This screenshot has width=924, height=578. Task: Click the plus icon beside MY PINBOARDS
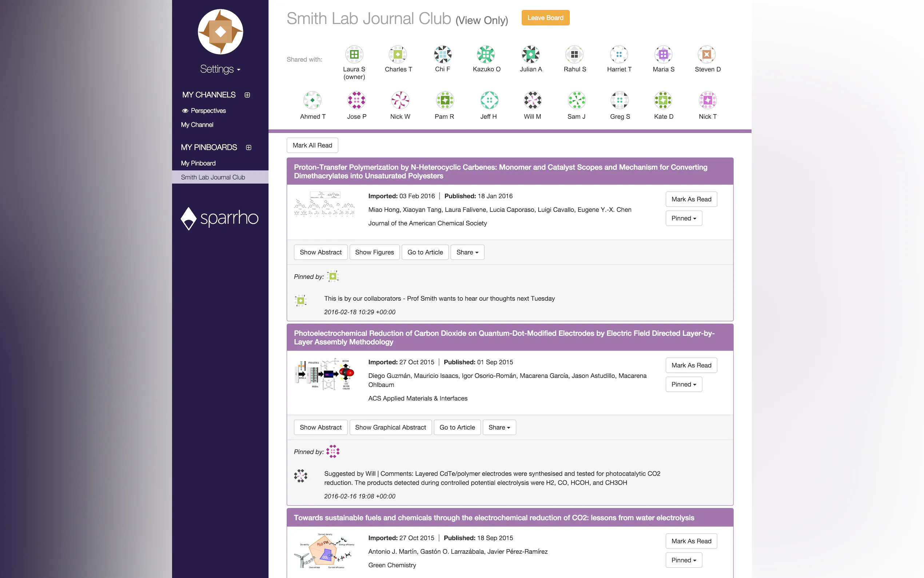(249, 147)
